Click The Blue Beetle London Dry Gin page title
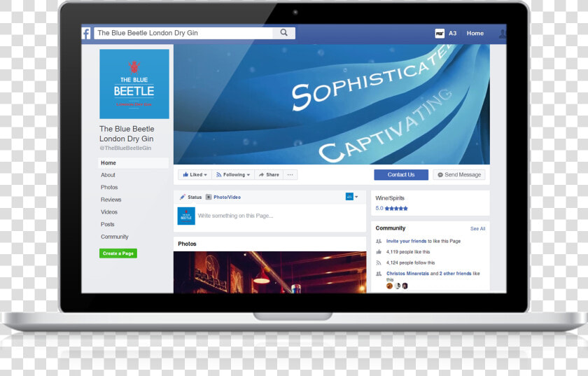This screenshot has height=376, width=588. tap(127, 134)
